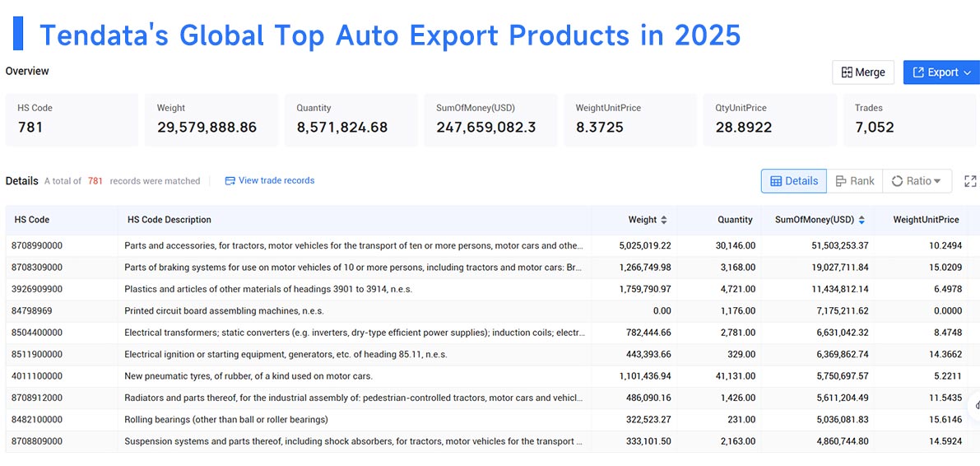Viewport: 980px width, 466px height.
Task: Select HS code 8482100000 cell
Action: [37, 419]
